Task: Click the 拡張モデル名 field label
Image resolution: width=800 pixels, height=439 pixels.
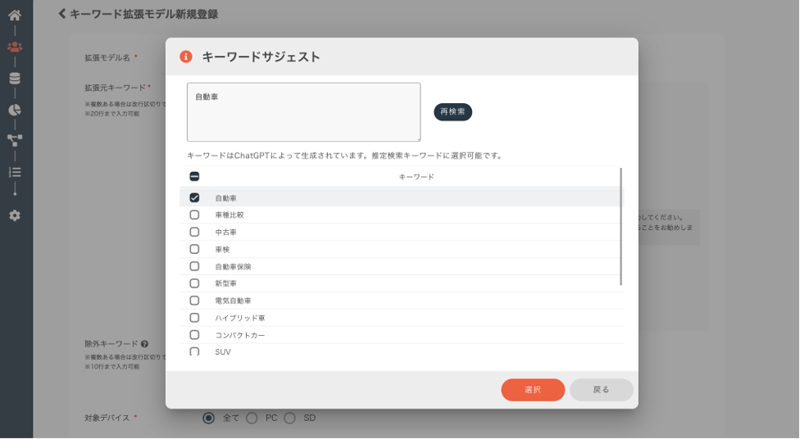Action: pos(107,58)
